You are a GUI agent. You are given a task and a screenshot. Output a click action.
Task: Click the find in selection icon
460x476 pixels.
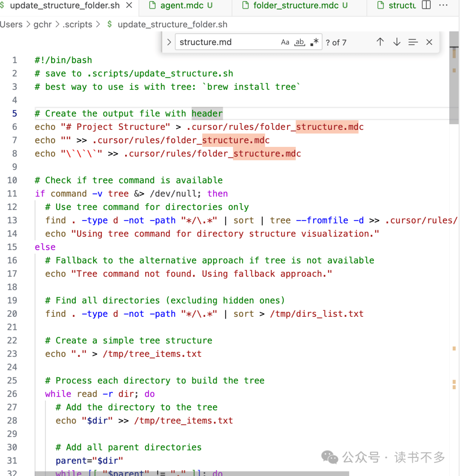(x=413, y=42)
